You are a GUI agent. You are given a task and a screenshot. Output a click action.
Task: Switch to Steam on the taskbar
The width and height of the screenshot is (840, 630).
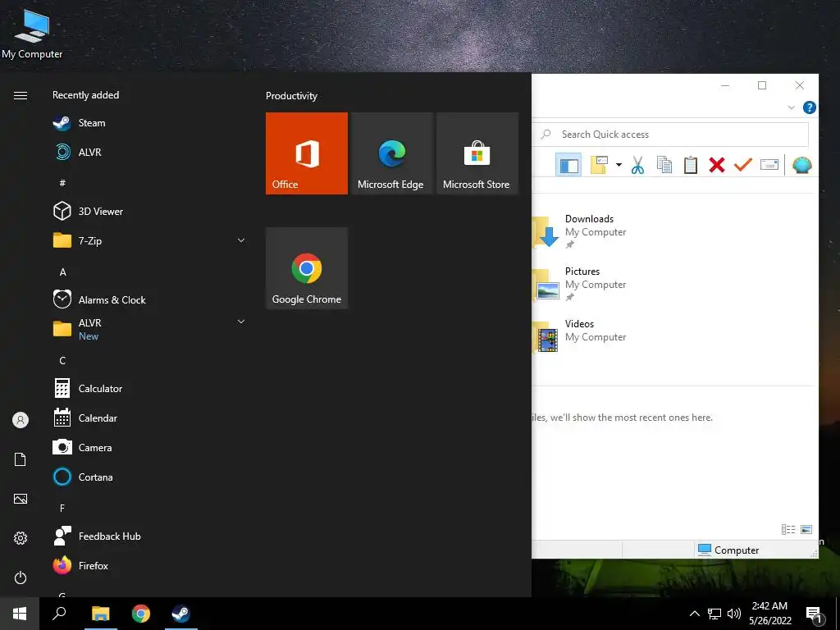[x=180, y=614]
